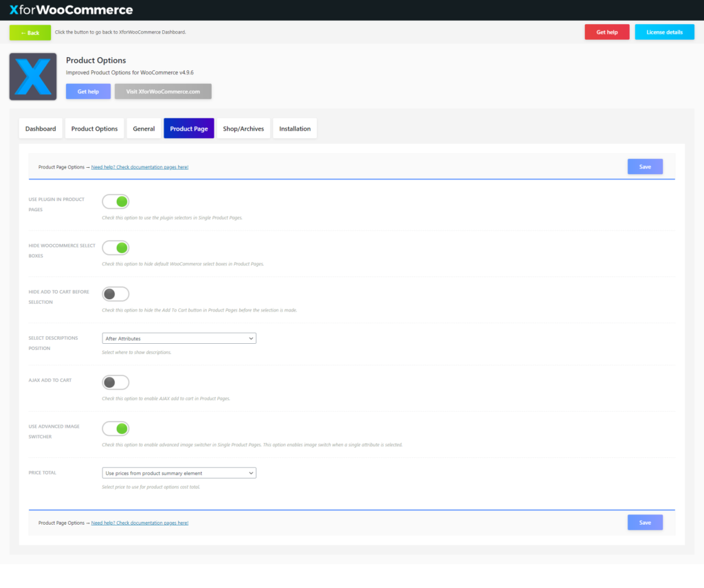This screenshot has width=704, height=588.
Task: Switch to the General tab
Action: point(144,129)
